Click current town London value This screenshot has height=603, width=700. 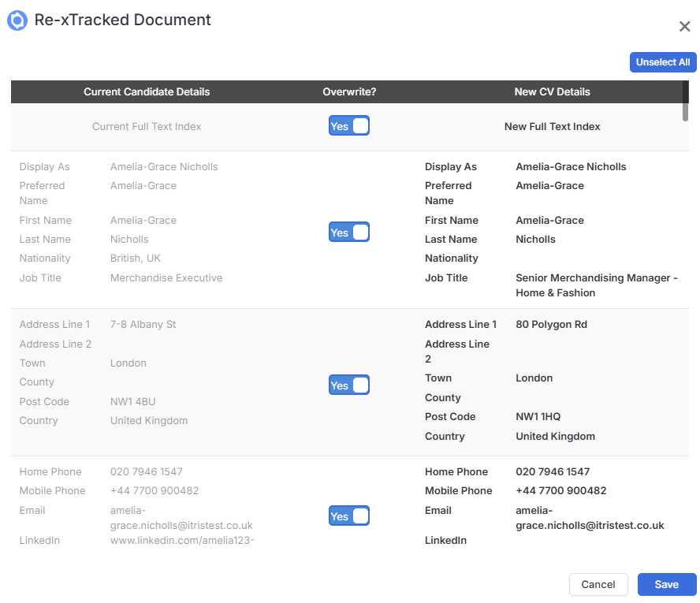(x=128, y=363)
